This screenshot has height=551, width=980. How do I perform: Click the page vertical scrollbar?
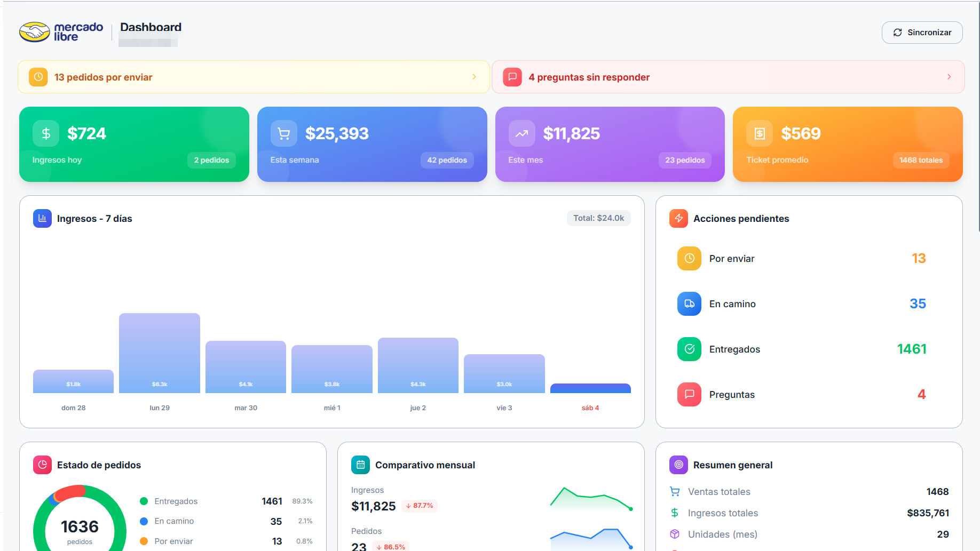(x=978, y=117)
